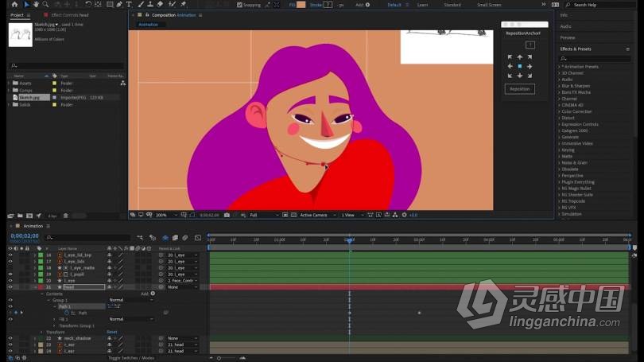
Task: Click down arrow in RepositionAnchor panel
Action: coord(520,76)
